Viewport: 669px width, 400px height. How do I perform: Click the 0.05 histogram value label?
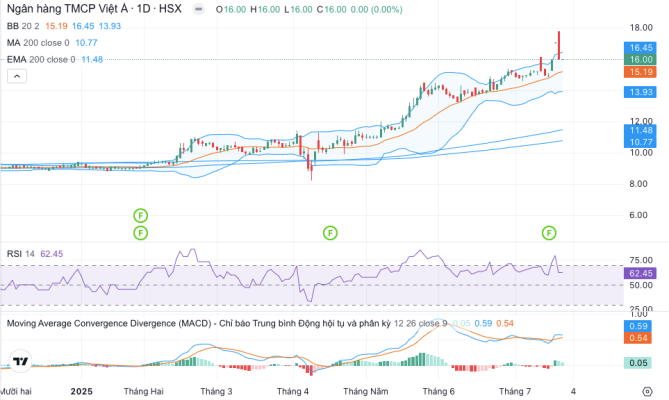(x=638, y=363)
